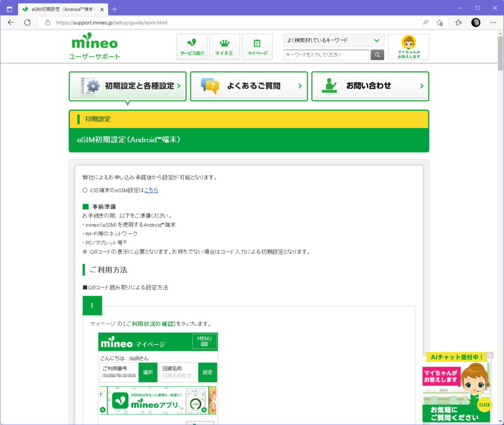This screenshot has height=425, width=504.
Task: Open the read aloud icon in address bar
Action: 426,23
